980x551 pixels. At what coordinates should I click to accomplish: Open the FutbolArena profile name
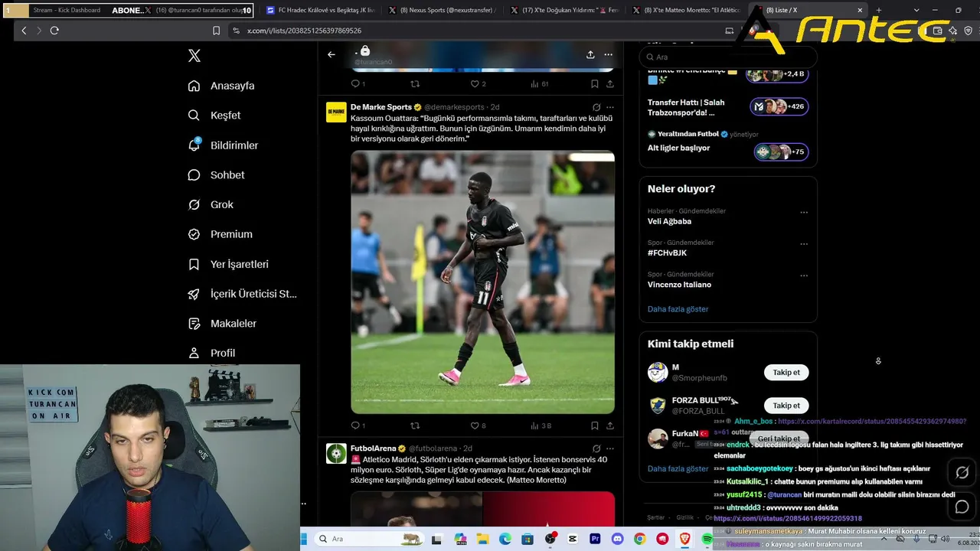tap(374, 448)
